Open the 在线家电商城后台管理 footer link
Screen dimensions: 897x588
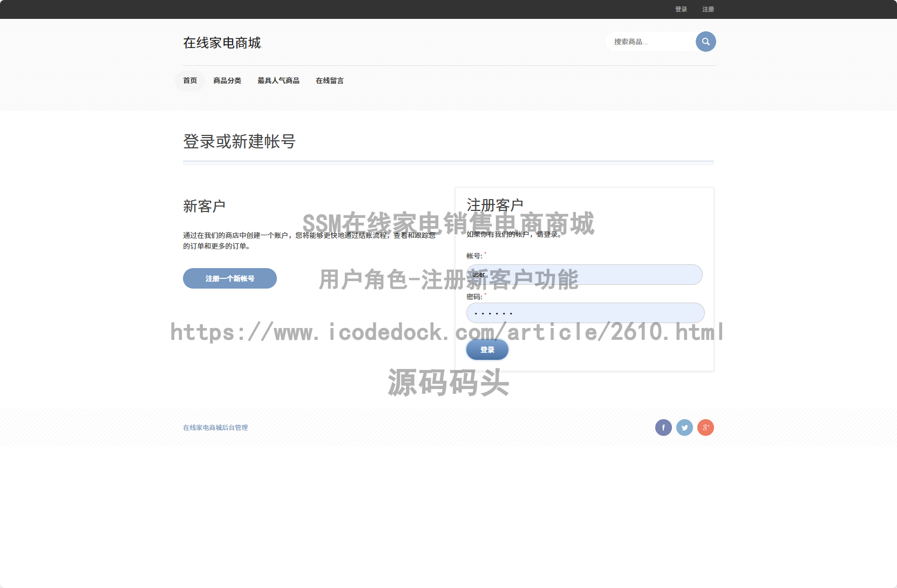(x=215, y=427)
